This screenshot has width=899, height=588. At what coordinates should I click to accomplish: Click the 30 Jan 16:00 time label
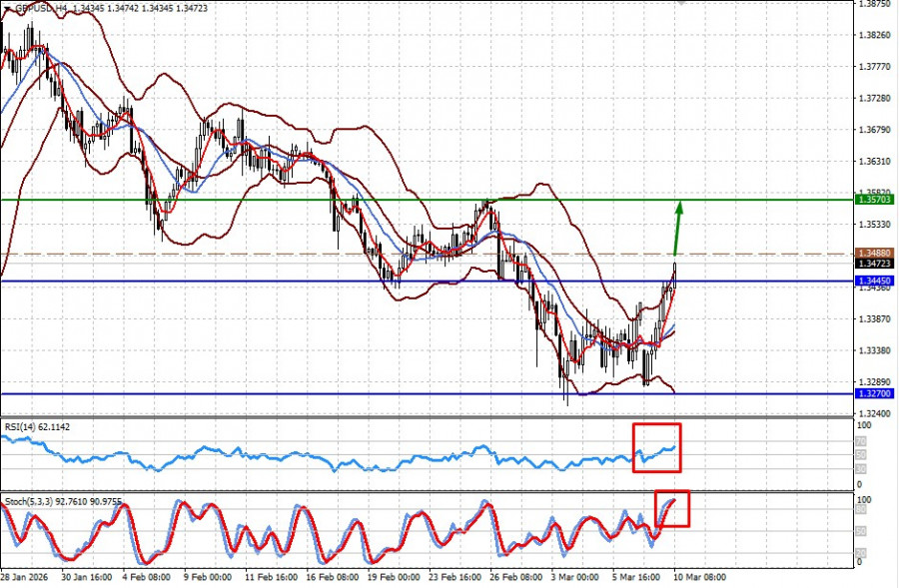[87, 577]
